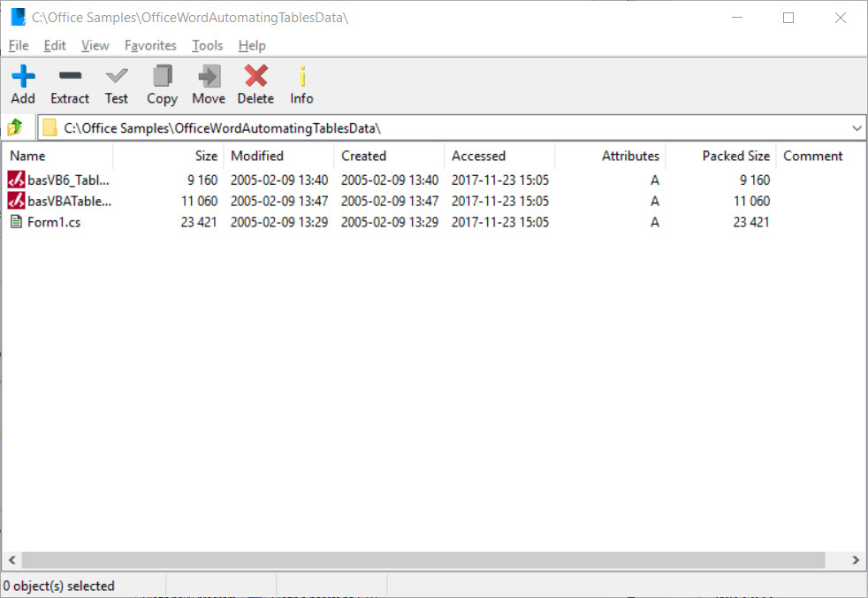Go up one folder level icon

(15, 128)
